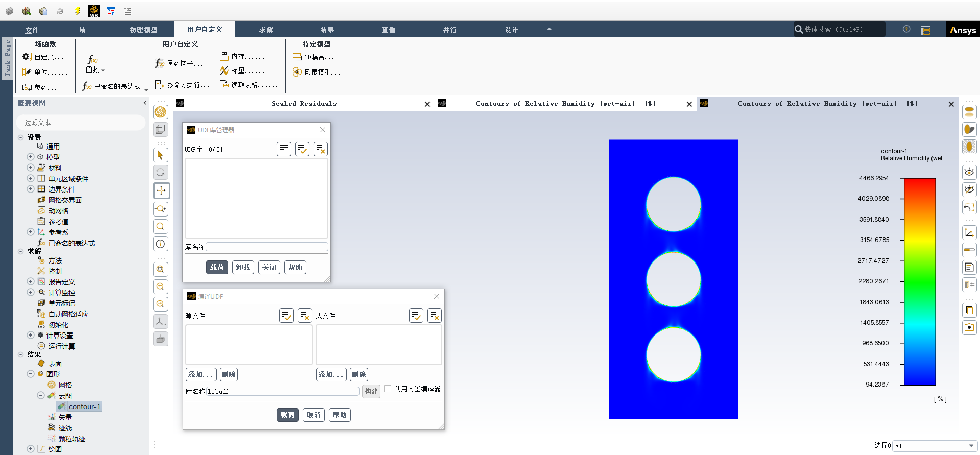Activate the zoom in/out tool
The height and width of the screenshot is (455, 980).
161,208
